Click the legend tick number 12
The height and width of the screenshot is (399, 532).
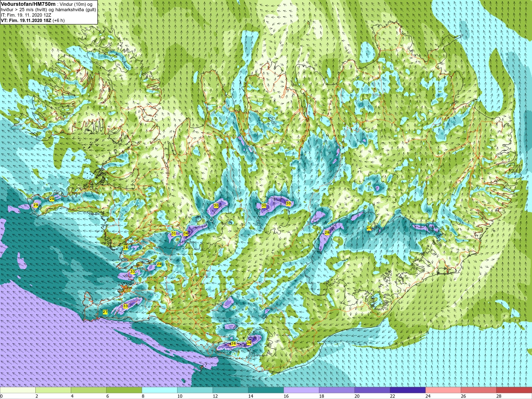pos(215,396)
